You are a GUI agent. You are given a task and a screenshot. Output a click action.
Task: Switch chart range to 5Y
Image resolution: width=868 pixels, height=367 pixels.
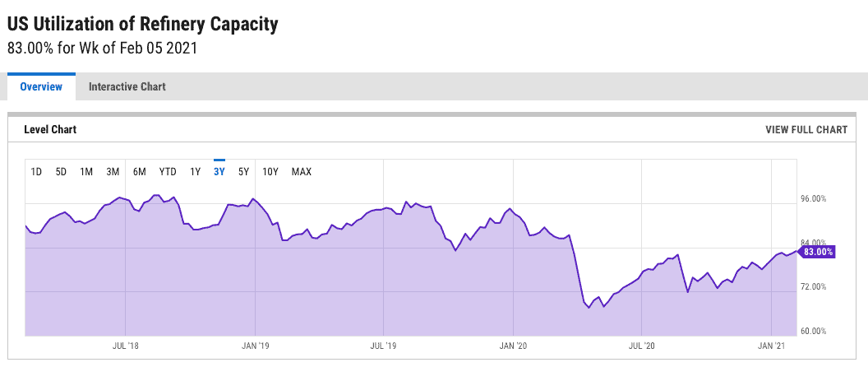(x=243, y=172)
